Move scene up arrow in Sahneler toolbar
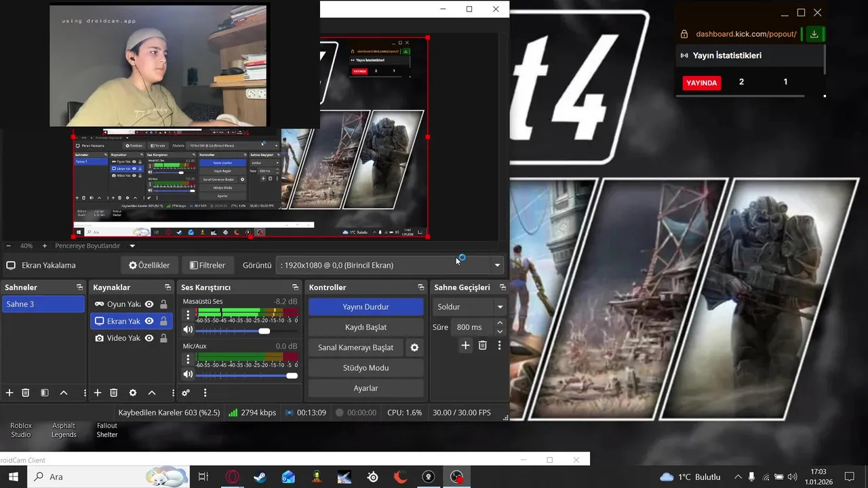The width and height of the screenshot is (868, 488). (x=64, y=392)
